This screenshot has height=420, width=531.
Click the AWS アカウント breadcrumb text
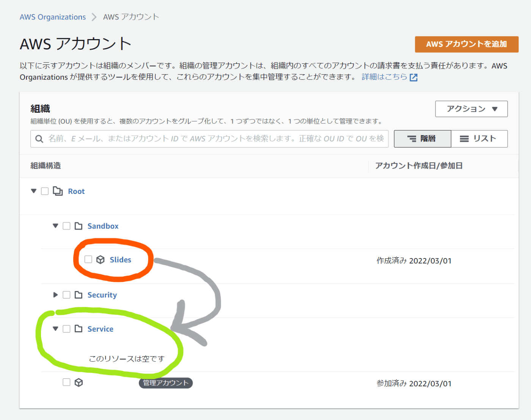(x=131, y=17)
